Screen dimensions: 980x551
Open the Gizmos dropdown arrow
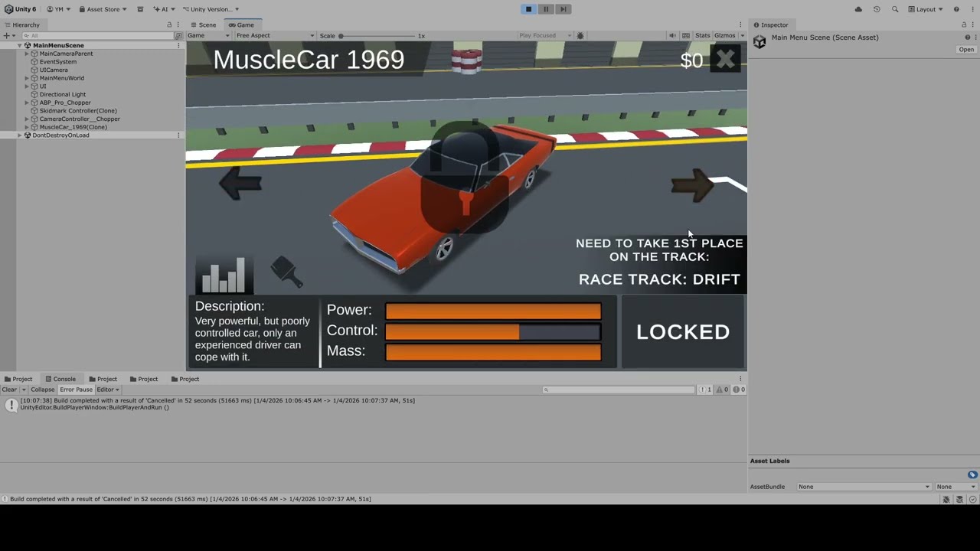[742, 36]
